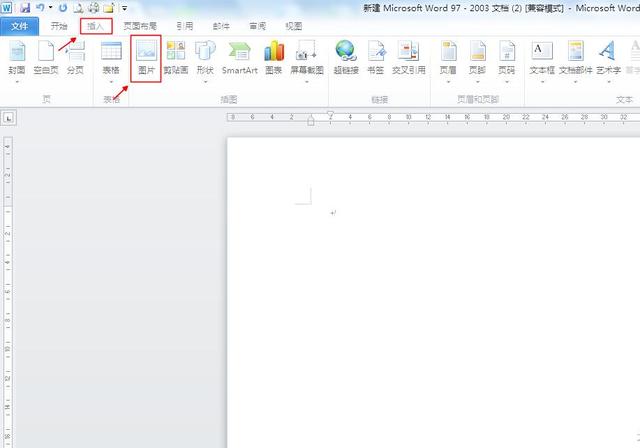Save the document from Quick Access Toolbar
The image size is (640, 448).
click(25, 8)
